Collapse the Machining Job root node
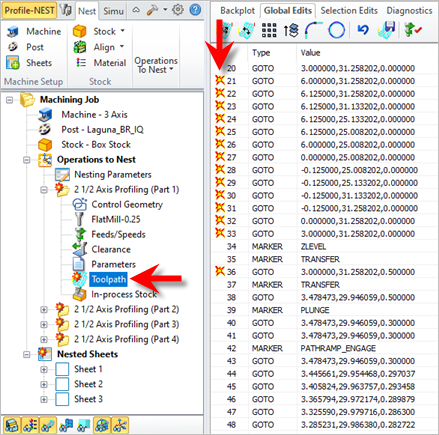The height and width of the screenshot is (435, 439). (10, 100)
